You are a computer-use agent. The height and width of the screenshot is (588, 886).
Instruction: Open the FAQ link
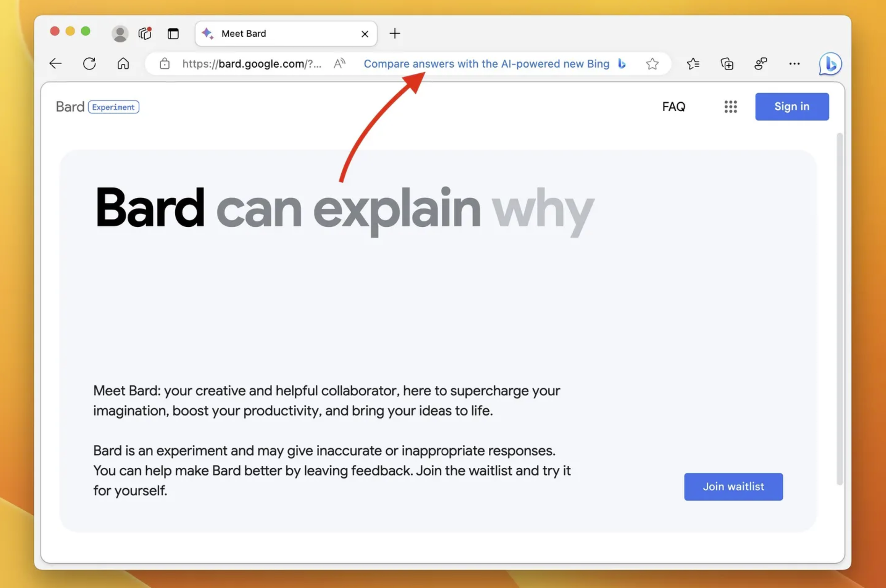tap(674, 106)
